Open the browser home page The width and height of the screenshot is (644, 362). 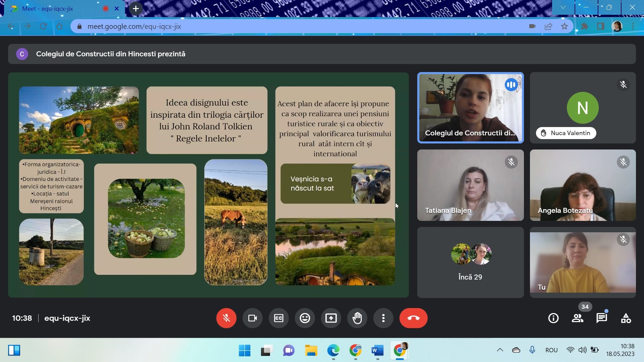click(59, 26)
